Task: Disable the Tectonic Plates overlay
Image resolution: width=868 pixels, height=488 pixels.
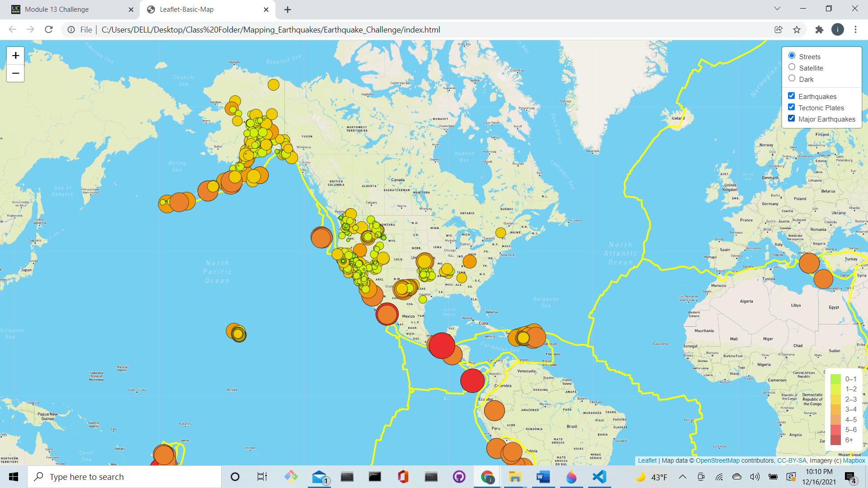Action: [792, 107]
